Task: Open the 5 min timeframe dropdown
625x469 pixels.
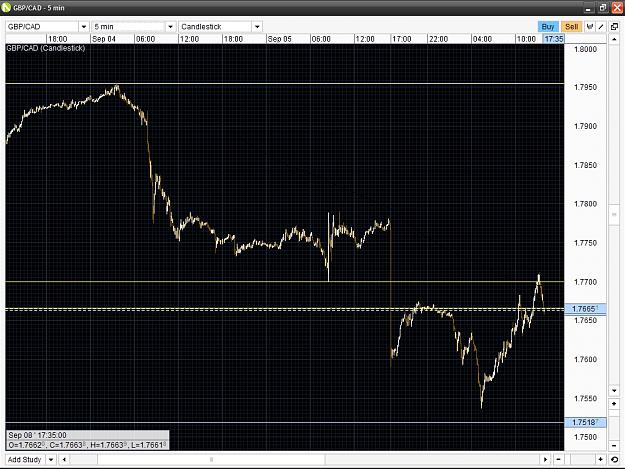Action: tap(134, 27)
